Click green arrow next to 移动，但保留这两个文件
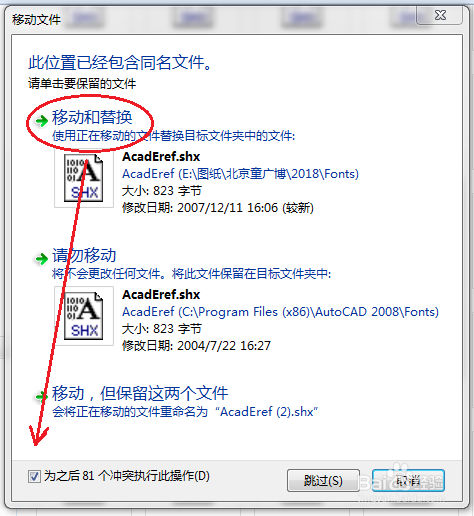 (42, 396)
